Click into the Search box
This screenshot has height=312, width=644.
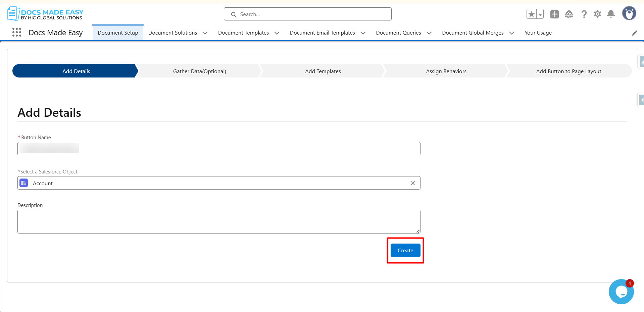(x=312, y=14)
